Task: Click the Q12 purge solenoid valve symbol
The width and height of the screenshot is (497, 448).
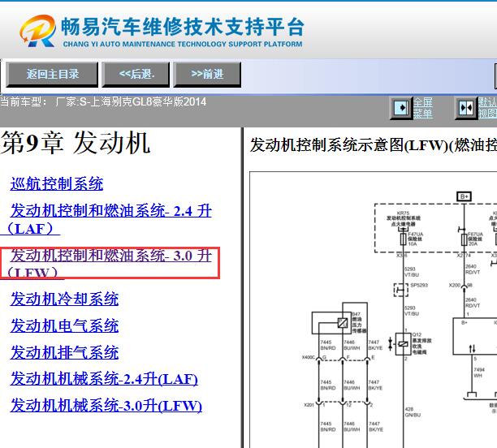Action: tap(403, 344)
